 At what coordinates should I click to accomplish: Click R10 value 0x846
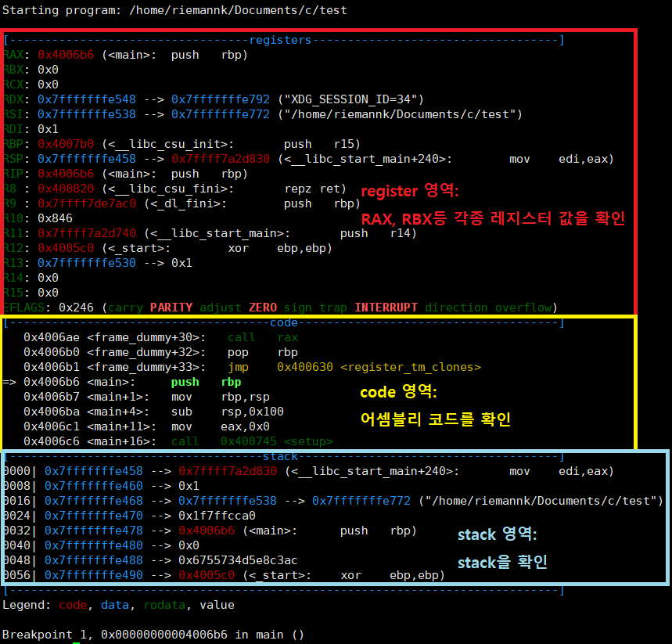pos(55,218)
